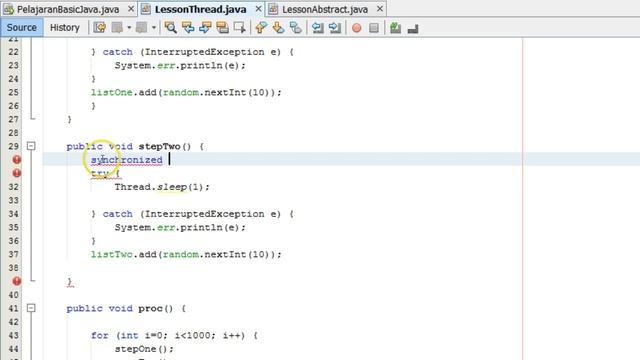Switch to History view
This screenshot has height=360, width=640.
click(x=64, y=27)
